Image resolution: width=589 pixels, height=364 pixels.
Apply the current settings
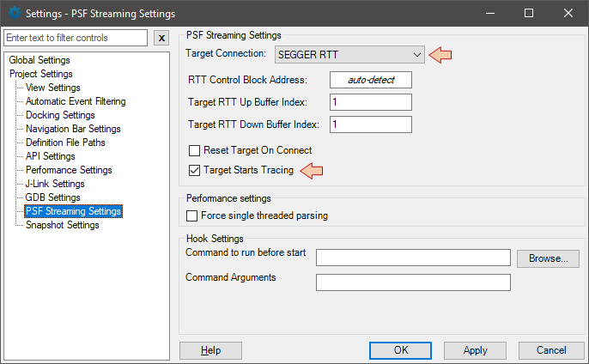pyautogui.click(x=475, y=350)
